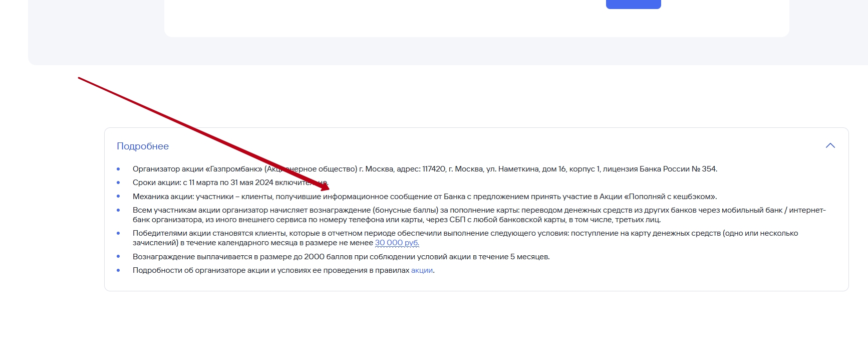Open the акции rules link
The width and height of the screenshot is (868, 340).
422,270
